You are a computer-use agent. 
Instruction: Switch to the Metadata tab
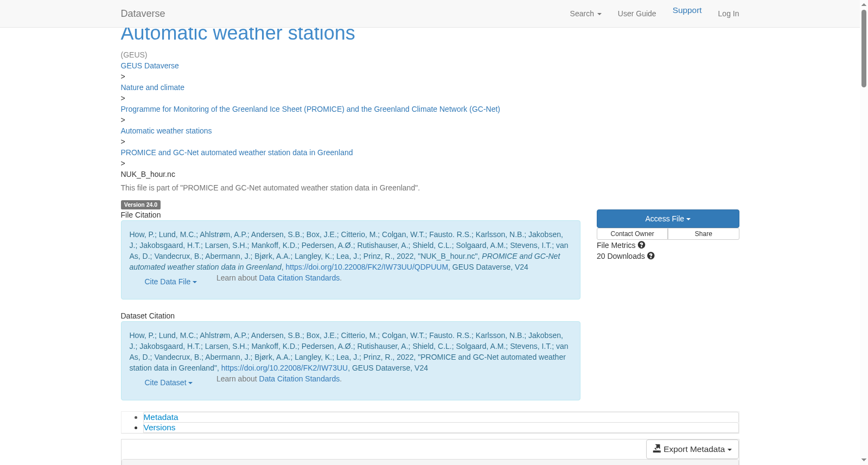[161, 417]
